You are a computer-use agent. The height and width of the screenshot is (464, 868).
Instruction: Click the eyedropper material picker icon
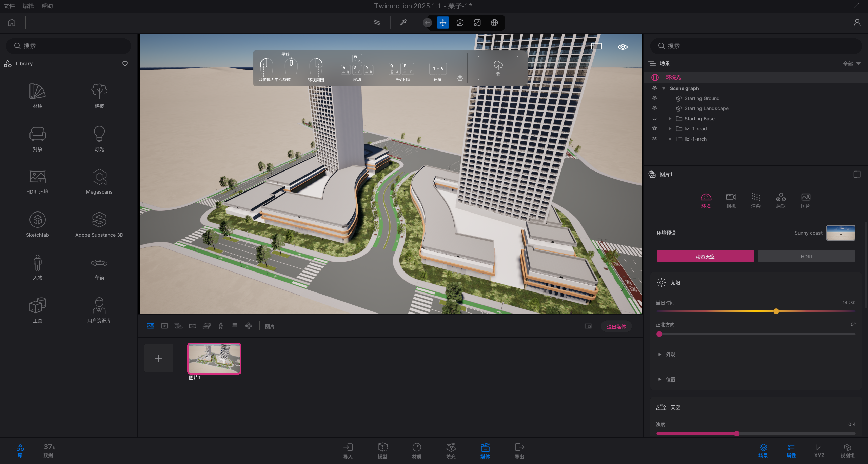click(x=403, y=23)
